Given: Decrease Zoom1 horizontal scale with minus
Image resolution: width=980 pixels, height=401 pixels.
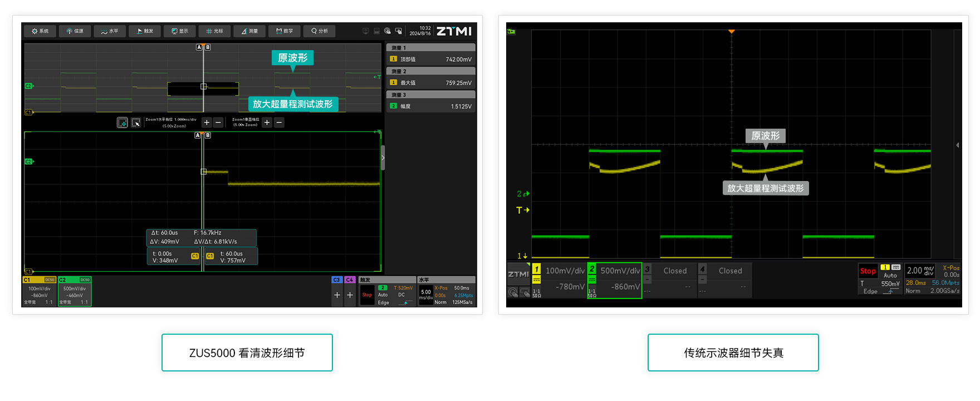Looking at the screenshot, I should [x=218, y=123].
